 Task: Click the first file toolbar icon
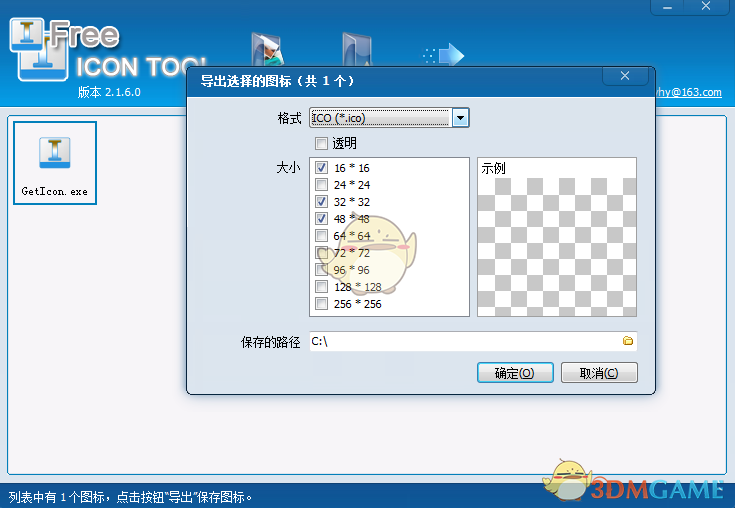tap(268, 49)
